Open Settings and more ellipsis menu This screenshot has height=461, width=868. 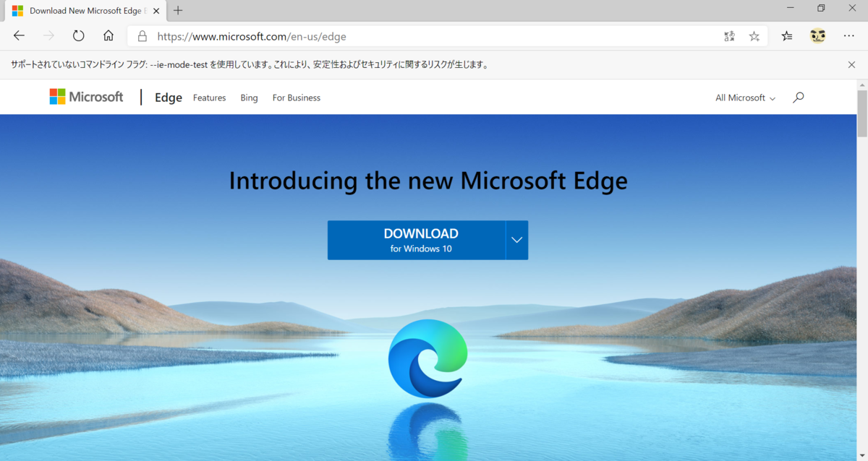(x=849, y=35)
